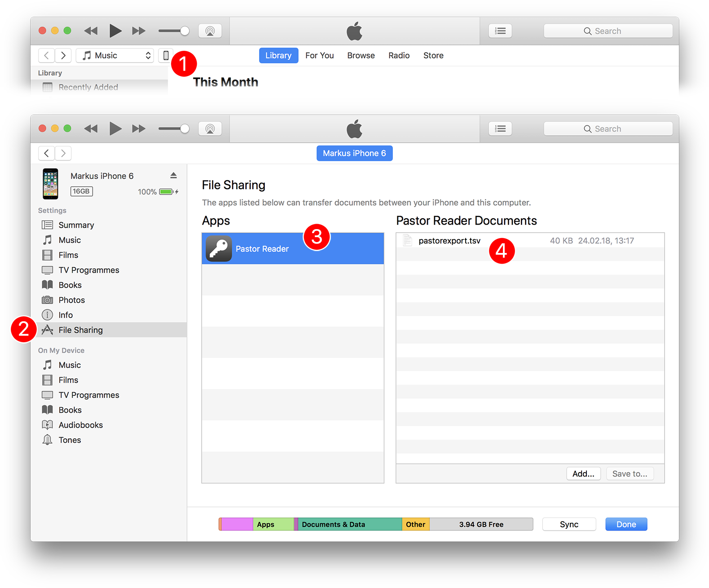Open Tones under On My Device
709x588 pixels.
pyautogui.click(x=70, y=440)
